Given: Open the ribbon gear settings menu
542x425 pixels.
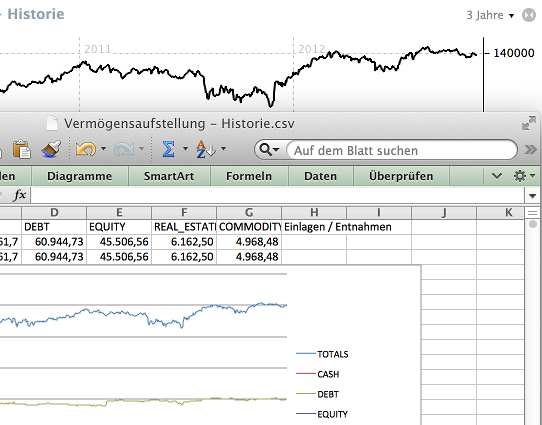Looking at the screenshot, I should point(524,176).
